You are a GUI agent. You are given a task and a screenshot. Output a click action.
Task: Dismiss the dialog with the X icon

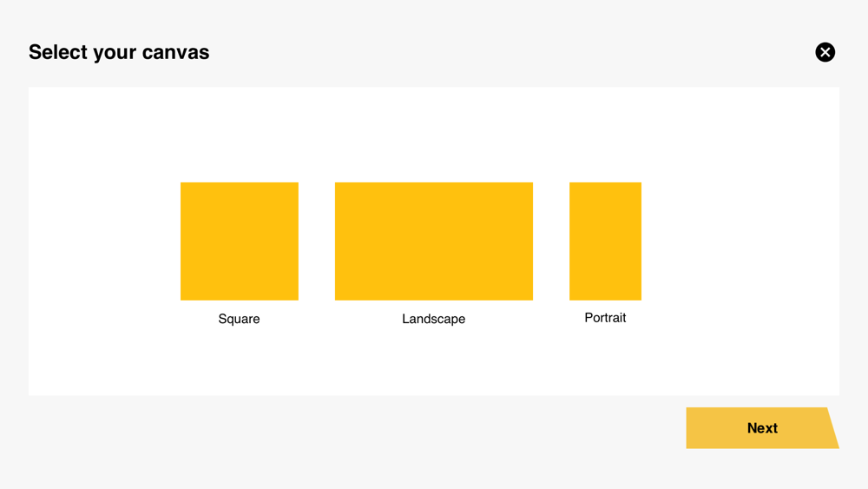pos(825,52)
